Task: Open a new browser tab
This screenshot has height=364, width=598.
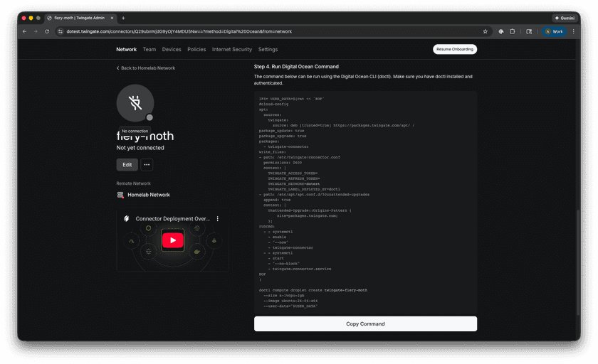Action: pyautogui.click(x=123, y=18)
